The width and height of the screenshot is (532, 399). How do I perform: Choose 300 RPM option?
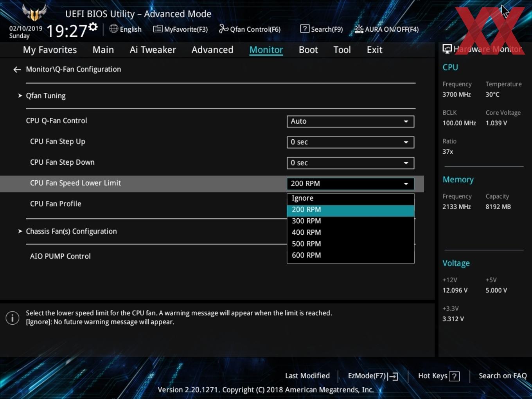pyautogui.click(x=350, y=221)
